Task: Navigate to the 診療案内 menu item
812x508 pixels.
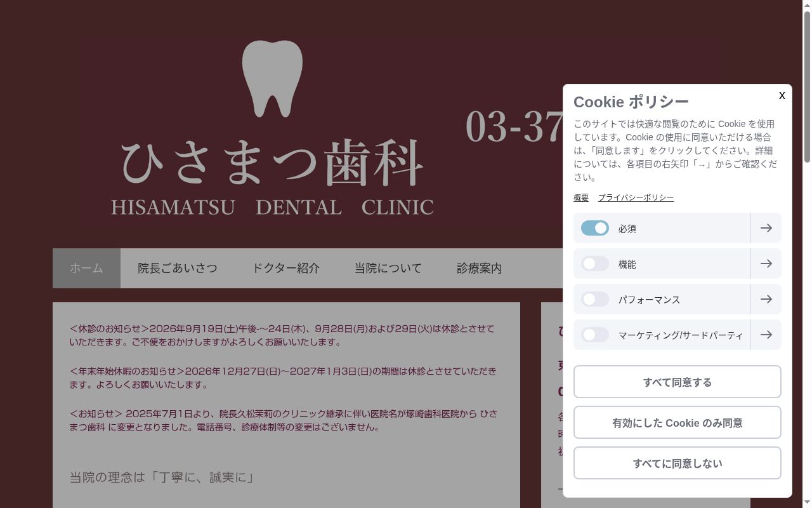Action: [x=480, y=268]
